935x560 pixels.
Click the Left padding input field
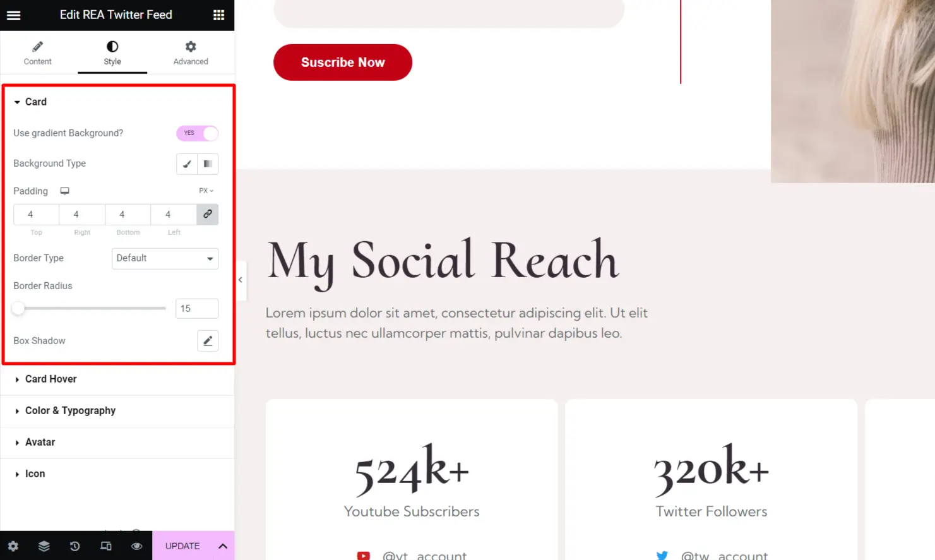[174, 215]
